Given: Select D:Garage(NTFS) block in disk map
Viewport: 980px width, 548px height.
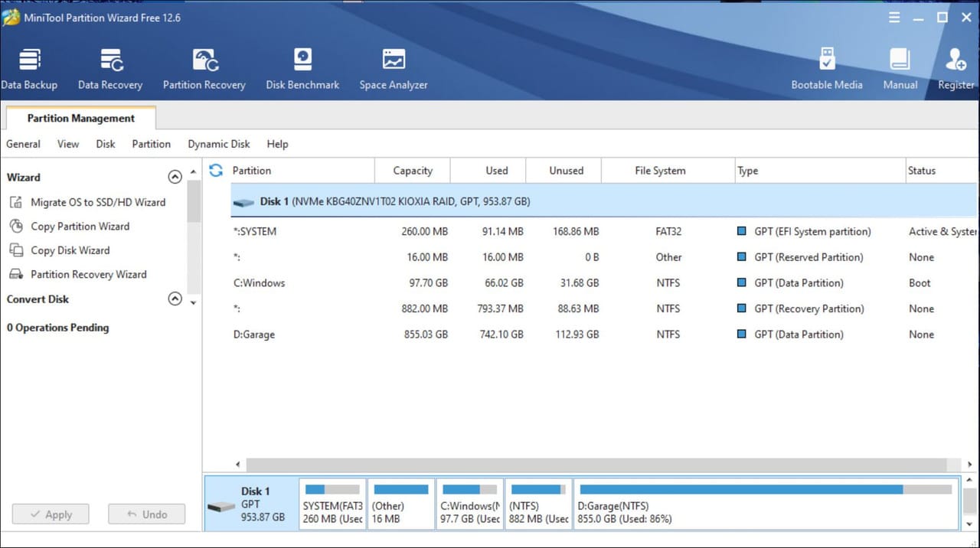Looking at the screenshot, I should click(x=766, y=504).
